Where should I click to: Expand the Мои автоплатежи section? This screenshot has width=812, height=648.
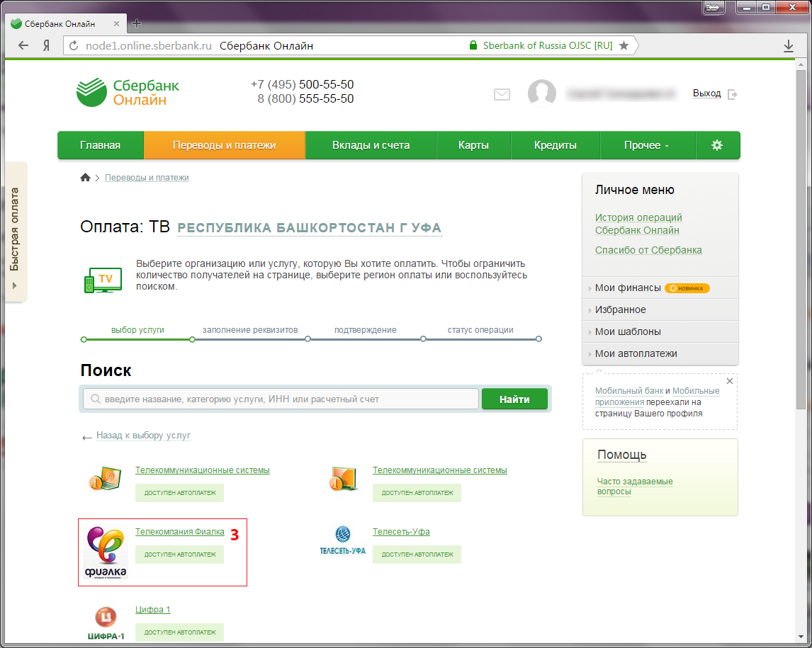660,353
